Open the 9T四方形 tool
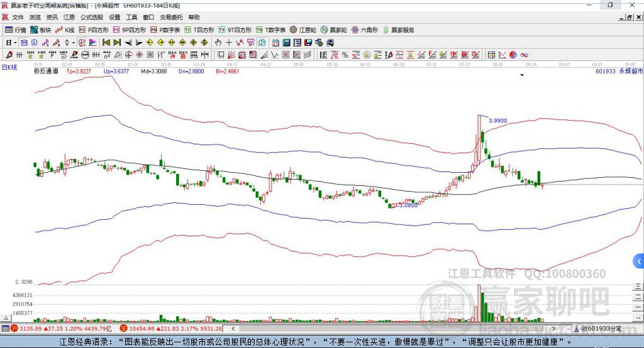 235,30
